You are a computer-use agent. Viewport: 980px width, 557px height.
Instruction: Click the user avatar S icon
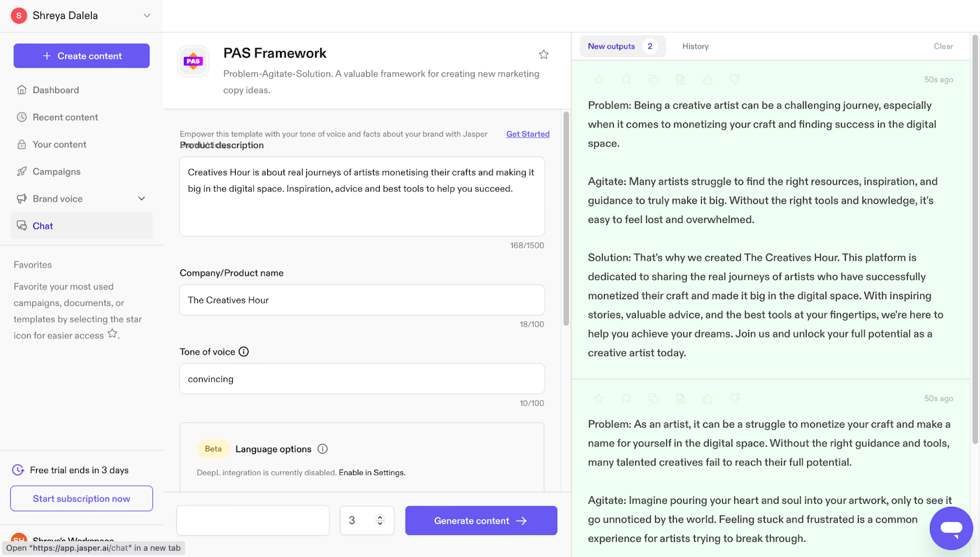pyautogui.click(x=19, y=15)
